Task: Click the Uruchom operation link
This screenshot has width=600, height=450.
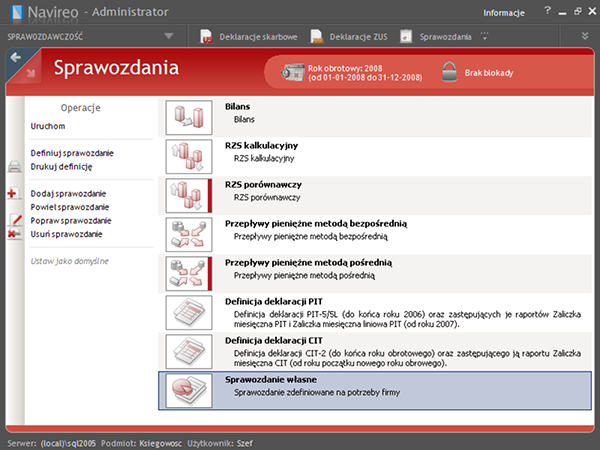Action: [x=48, y=126]
